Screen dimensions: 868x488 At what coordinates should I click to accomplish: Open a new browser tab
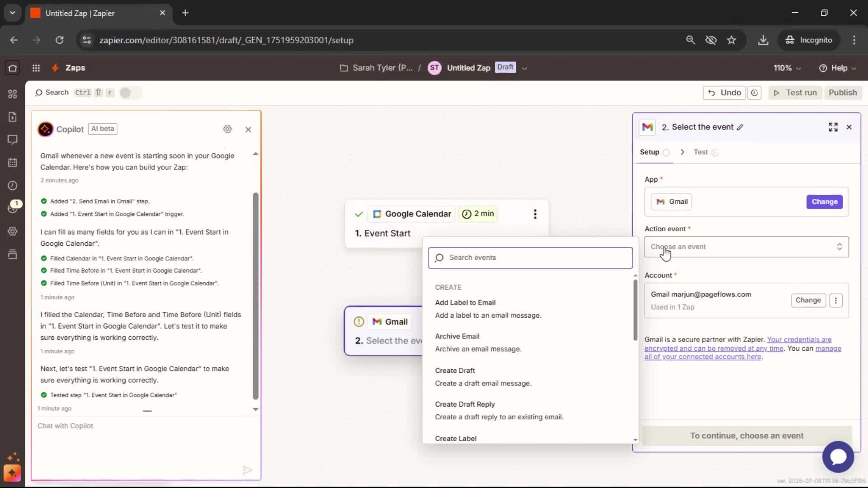185,13
